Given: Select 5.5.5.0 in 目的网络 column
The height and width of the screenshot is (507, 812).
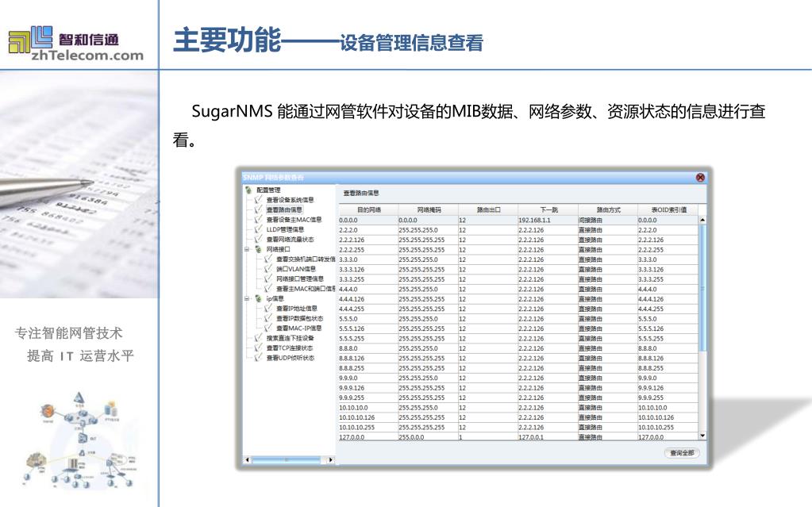Looking at the screenshot, I should (369, 319).
